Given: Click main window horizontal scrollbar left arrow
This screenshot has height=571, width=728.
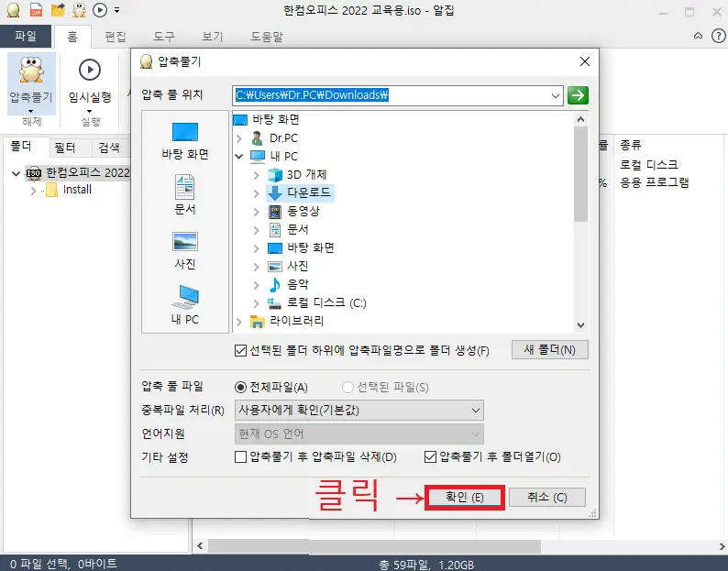Looking at the screenshot, I should click(201, 546).
